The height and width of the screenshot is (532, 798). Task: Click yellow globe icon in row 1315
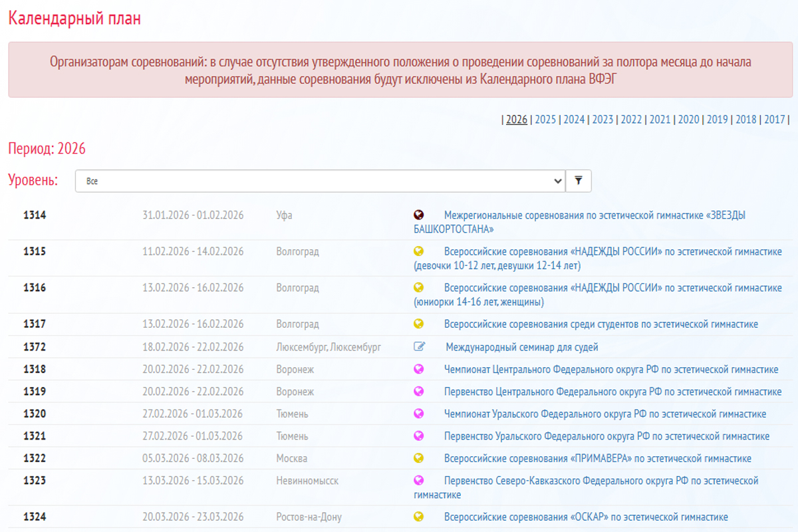418,251
